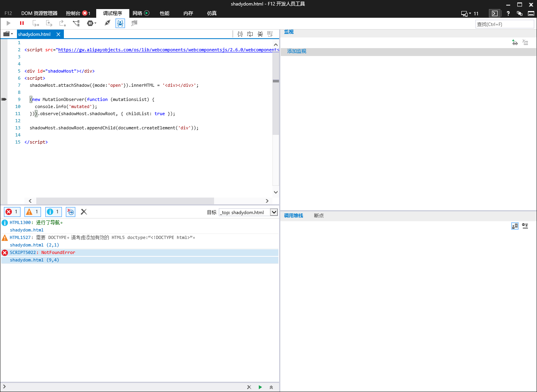
Task: Close the shadydom.html file tab
Action: (x=58, y=34)
